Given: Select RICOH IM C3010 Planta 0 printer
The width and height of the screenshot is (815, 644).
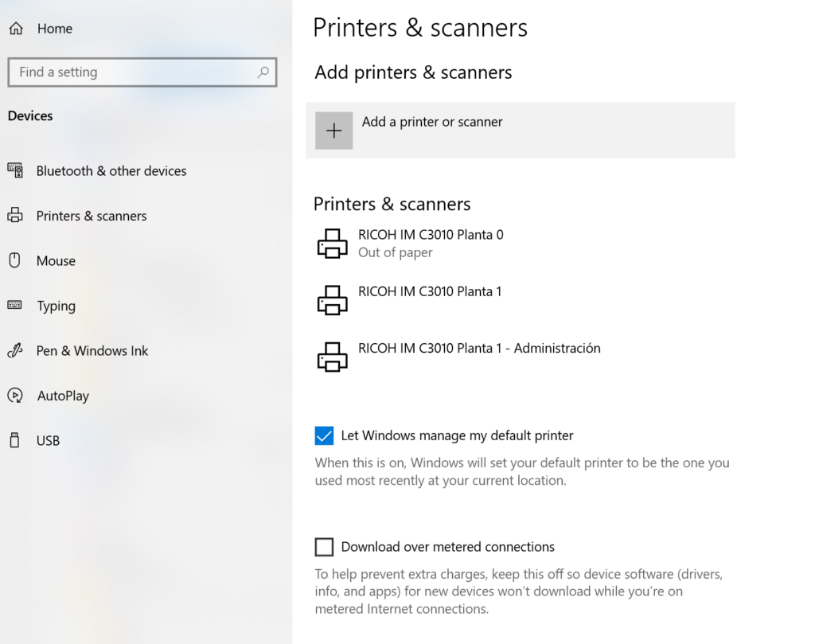Looking at the screenshot, I should tap(431, 243).
